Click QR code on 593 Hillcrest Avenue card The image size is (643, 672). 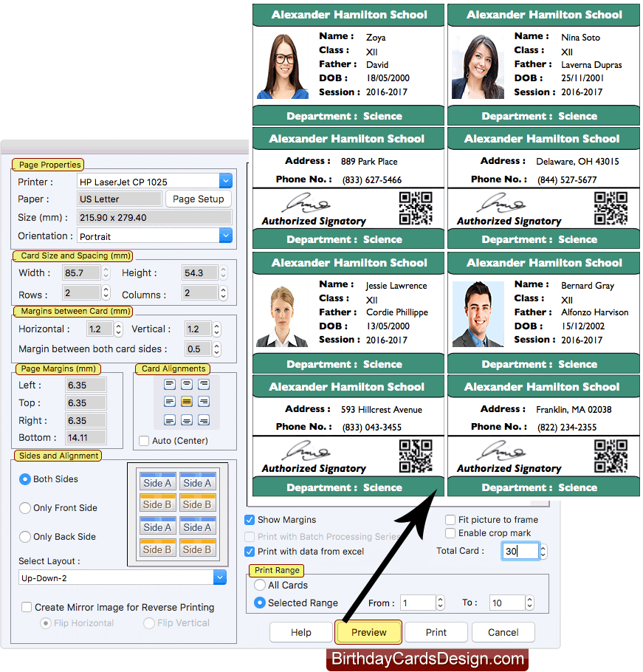(x=416, y=456)
